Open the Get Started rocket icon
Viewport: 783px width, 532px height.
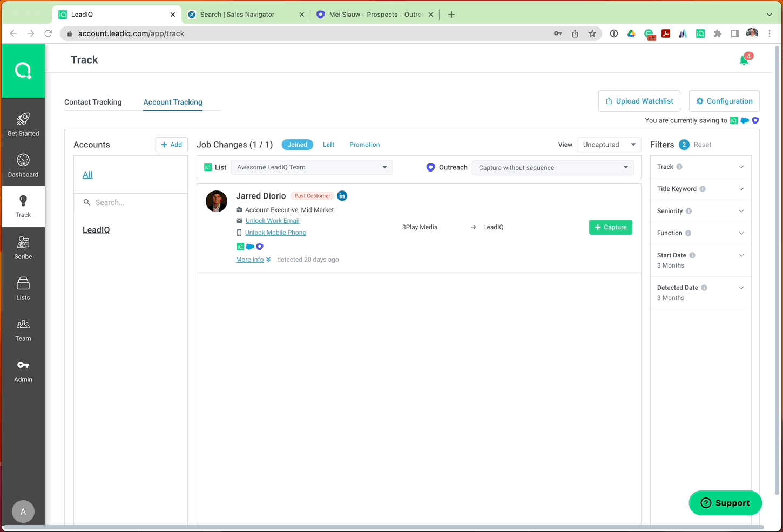coord(23,119)
